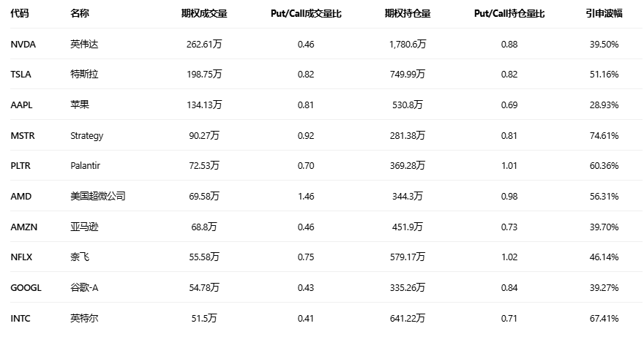The image size is (644, 337).
Task: Sort by 期权持仓量 column header
Action: pos(408,14)
